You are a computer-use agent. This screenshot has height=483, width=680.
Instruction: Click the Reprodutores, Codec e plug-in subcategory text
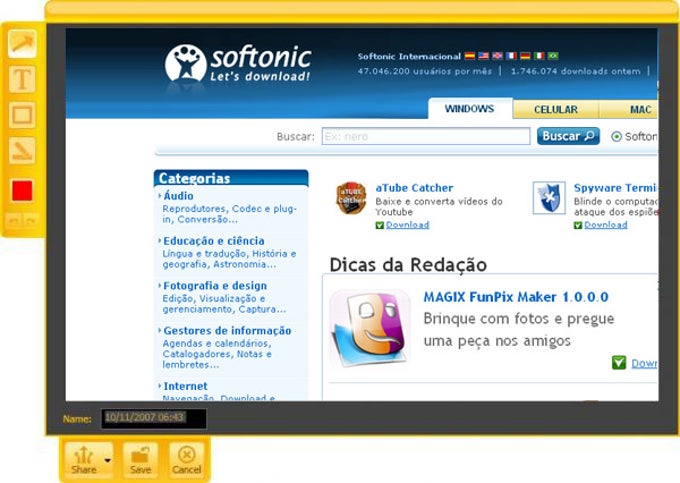pos(229,214)
